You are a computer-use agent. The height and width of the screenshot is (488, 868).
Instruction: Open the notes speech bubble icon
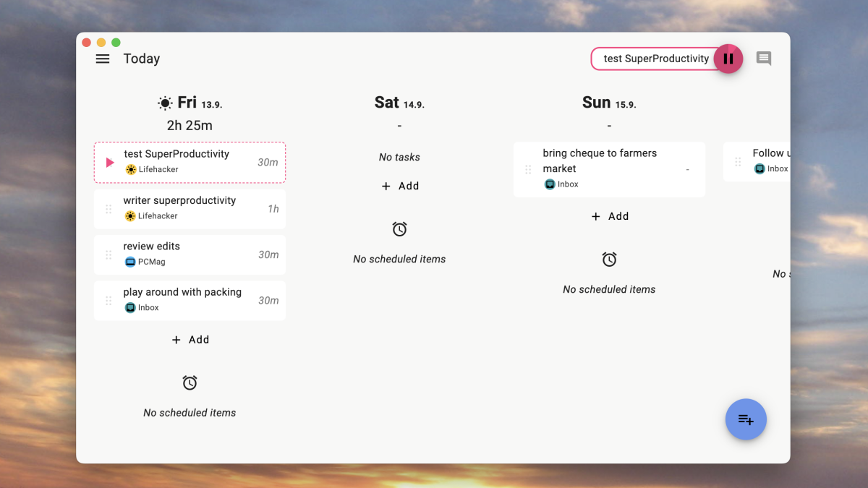point(763,59)
